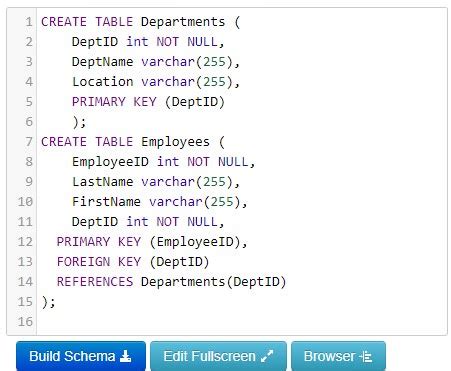Image resolution: width=451 pixels, height=371 pixels.
Task: Click the expand arrows icon on Edit Fullscreen
Action: [x=267, y=356]
